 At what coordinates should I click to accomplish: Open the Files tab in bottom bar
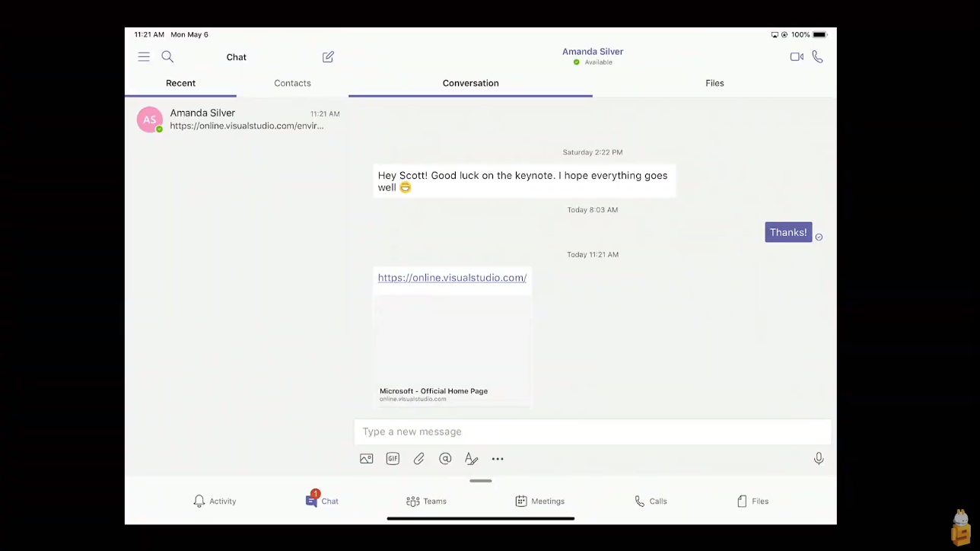752,502
